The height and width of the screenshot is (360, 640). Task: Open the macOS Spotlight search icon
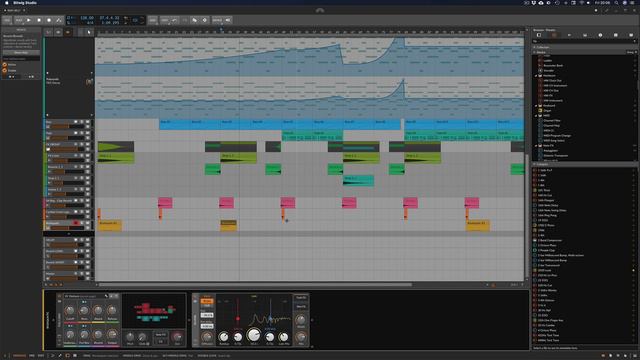click(616, 3)
